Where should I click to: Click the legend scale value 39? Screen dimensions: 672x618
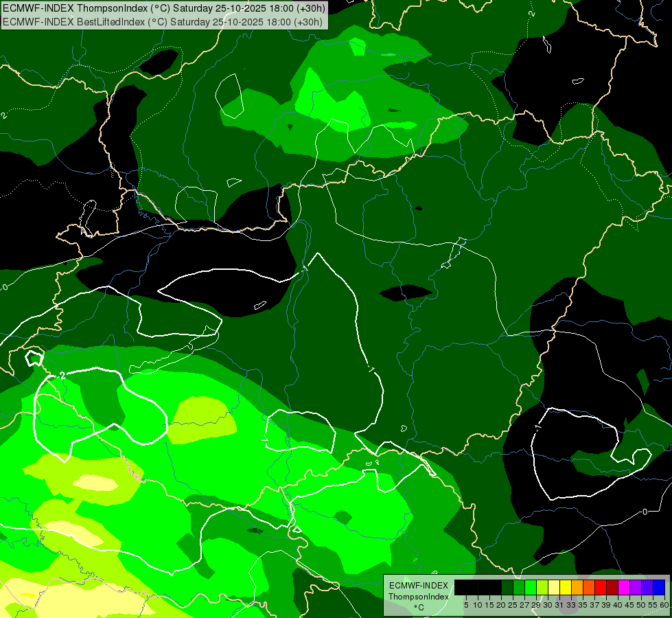[606, 605]
